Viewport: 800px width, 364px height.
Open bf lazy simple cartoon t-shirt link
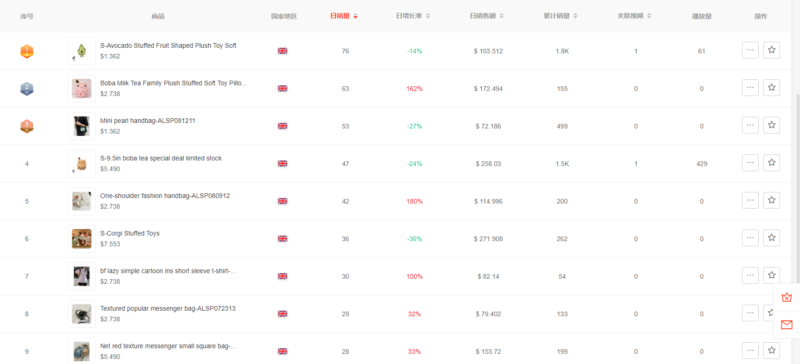(168, 271)
